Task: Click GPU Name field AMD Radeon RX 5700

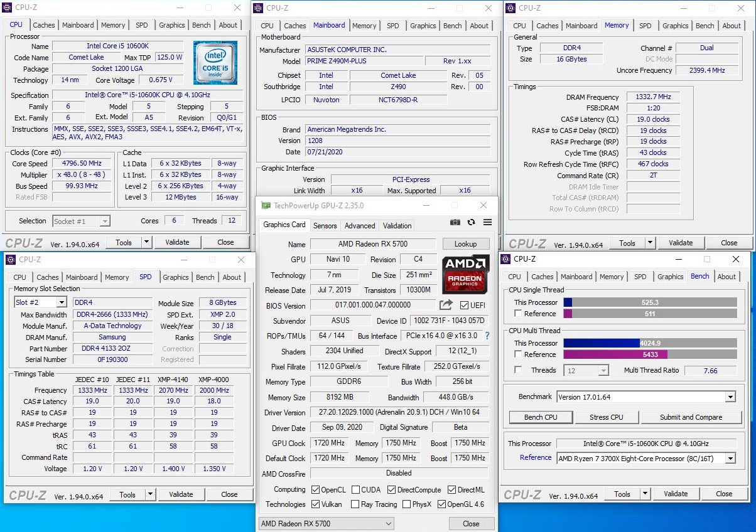Action: tap(373, 244)
